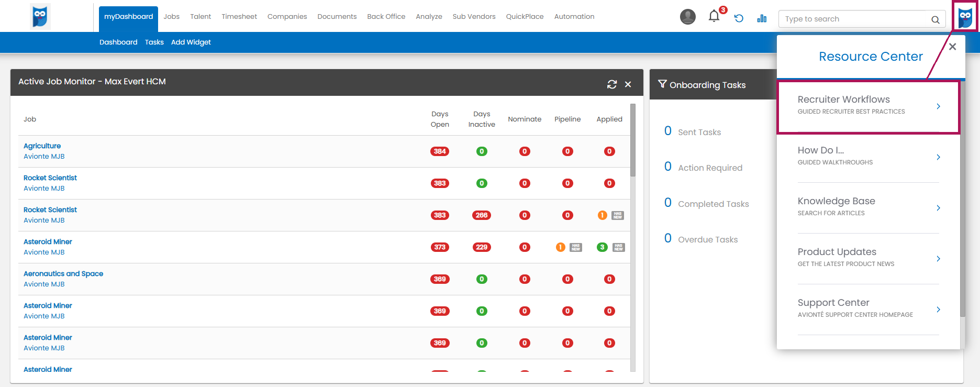
Task: Expand the How Do I guided walkthroughs
Action: coord(938,157)
